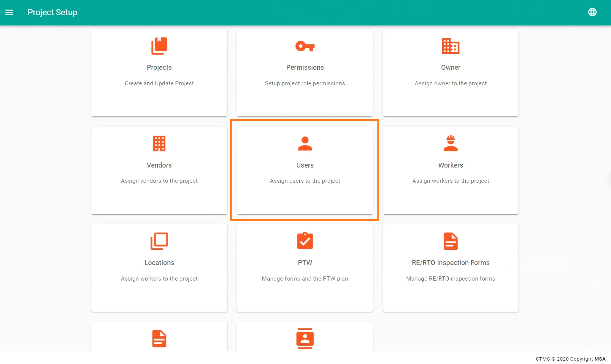Click 'Assign workers to the project' under Locations

(x=159, y=279)
